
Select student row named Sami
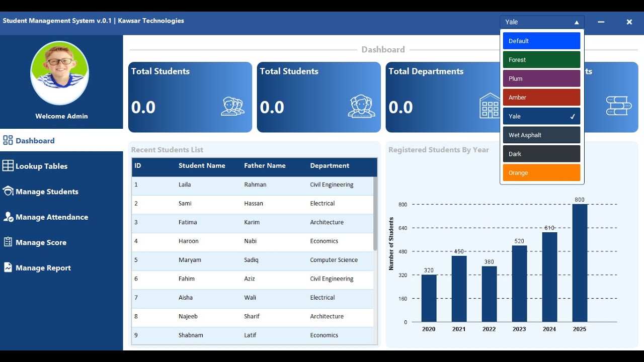point(253,204)
